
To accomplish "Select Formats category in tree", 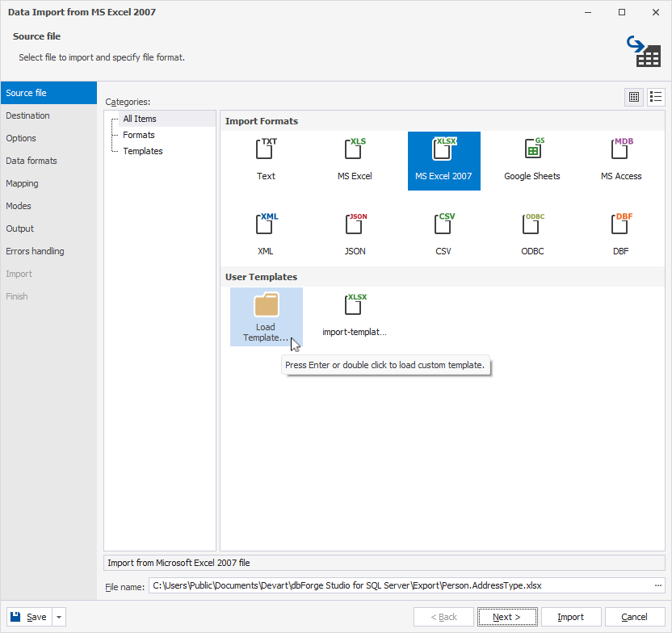I will tap(139, 135).
